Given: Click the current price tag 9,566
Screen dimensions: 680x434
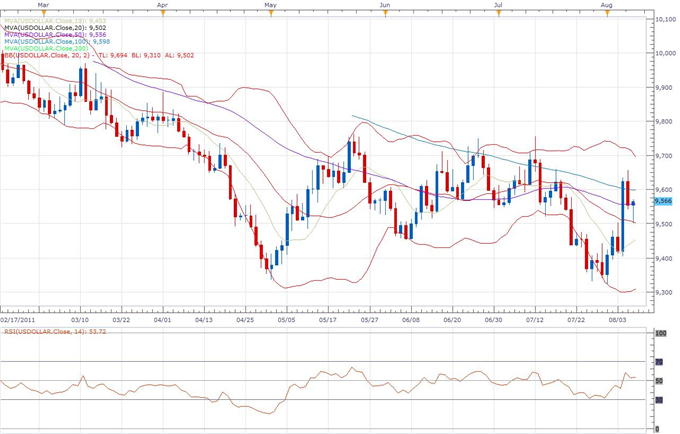Looking at the screenshot, I should (662, 201).
